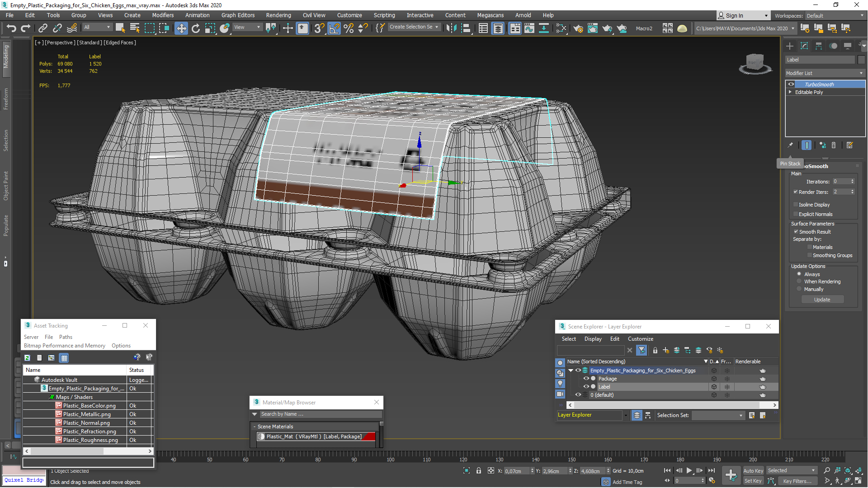Click the Update button

(822, 300)
